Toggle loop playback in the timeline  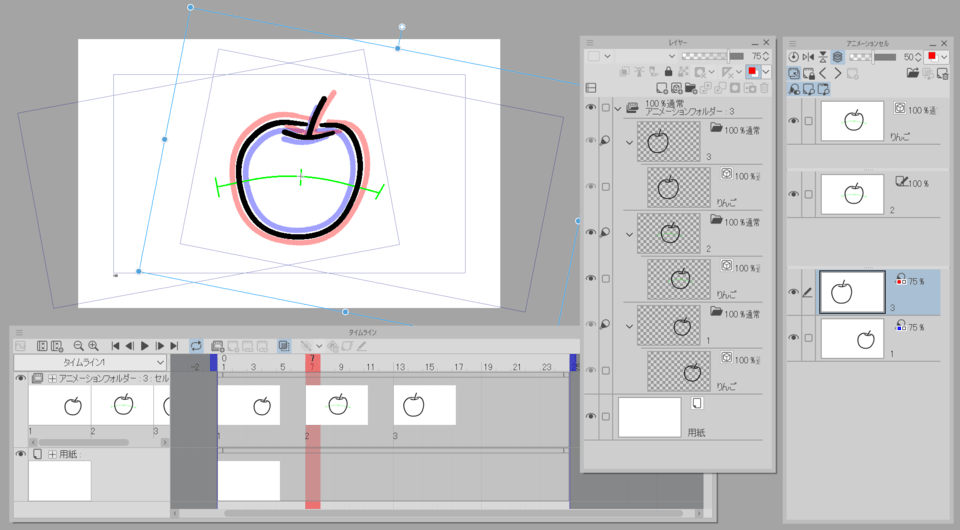[x=196, y=346]
